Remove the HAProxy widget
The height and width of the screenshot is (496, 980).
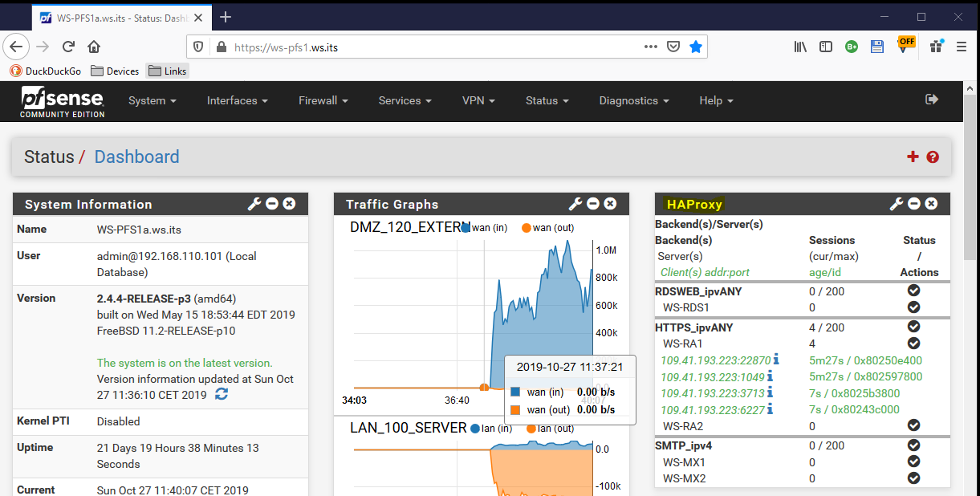(931, 204)
